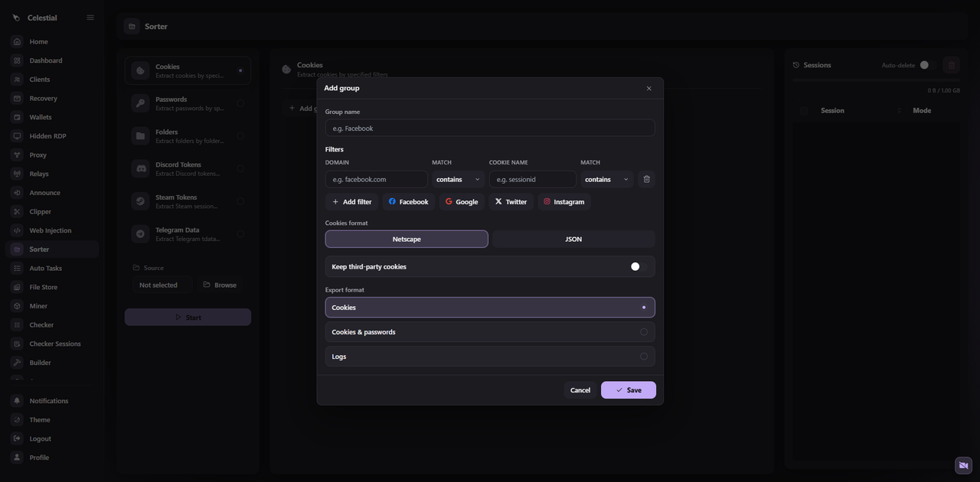This screenshot has height=482, width=980.
Task: Go to File Store in the sidebar
Action: point(52,287)
